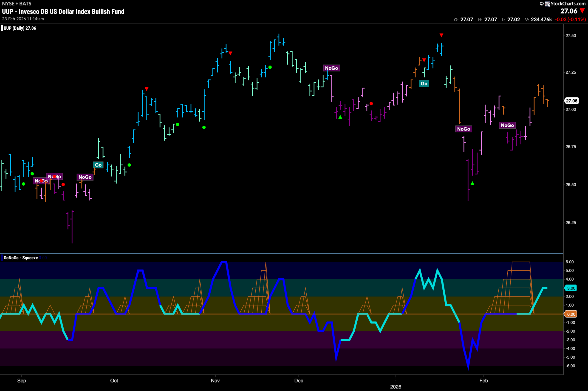Click the Nov label on the time axis
588x391 pixels.
coord(215,380)
